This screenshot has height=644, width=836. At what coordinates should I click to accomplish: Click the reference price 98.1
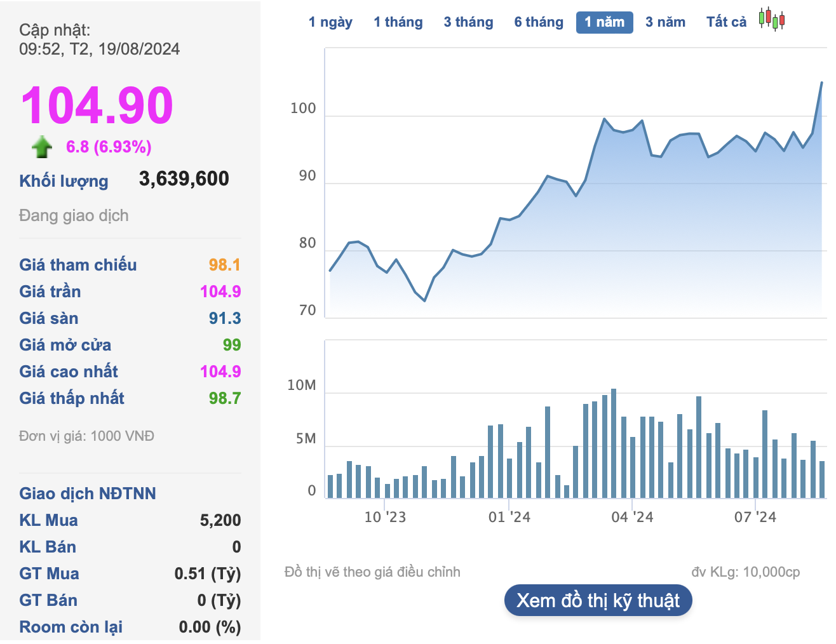coord(225,265)
